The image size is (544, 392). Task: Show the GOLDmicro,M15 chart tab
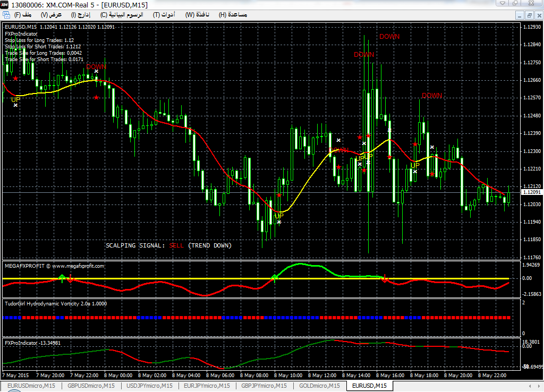pos(318,386)
